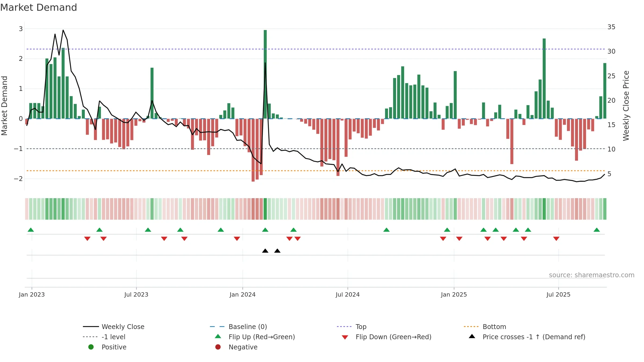Screen dimensions: 644x362
Task: Click the tall green bar just before Jul 2025
Action: [544, 79]
